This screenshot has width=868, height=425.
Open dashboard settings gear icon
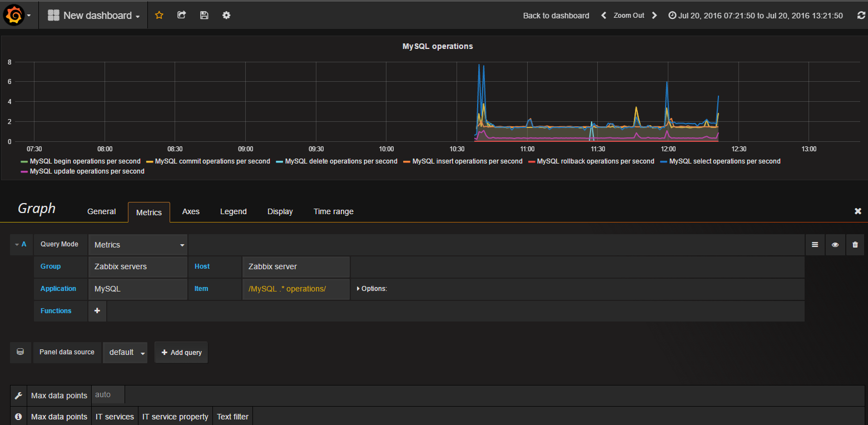[x=226, y=16]
